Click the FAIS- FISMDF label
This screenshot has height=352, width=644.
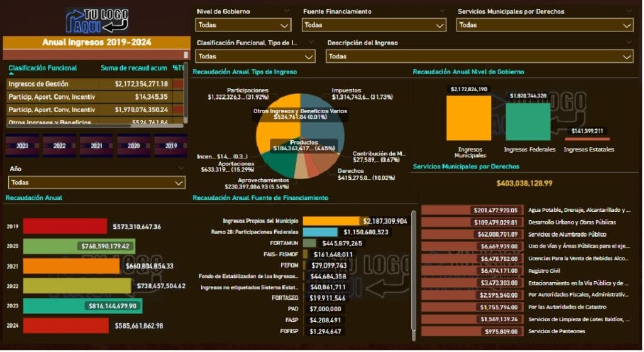pos(281,254)
